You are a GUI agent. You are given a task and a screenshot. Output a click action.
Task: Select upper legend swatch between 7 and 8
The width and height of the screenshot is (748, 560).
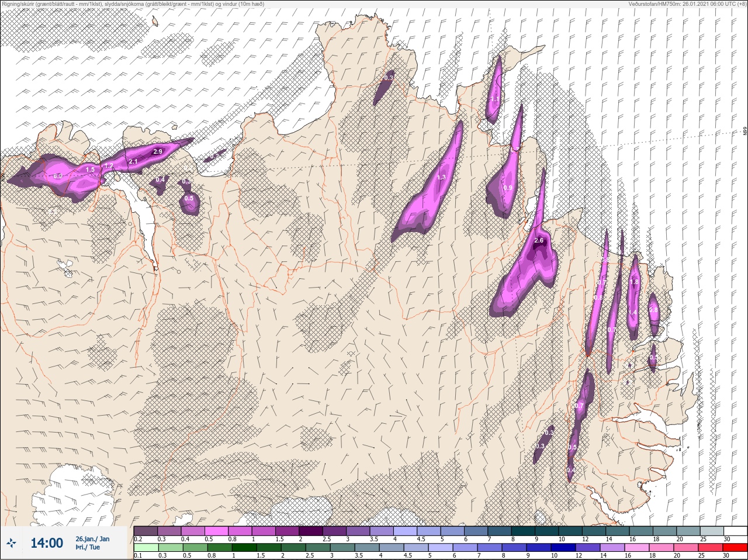(x=499, y=531)
